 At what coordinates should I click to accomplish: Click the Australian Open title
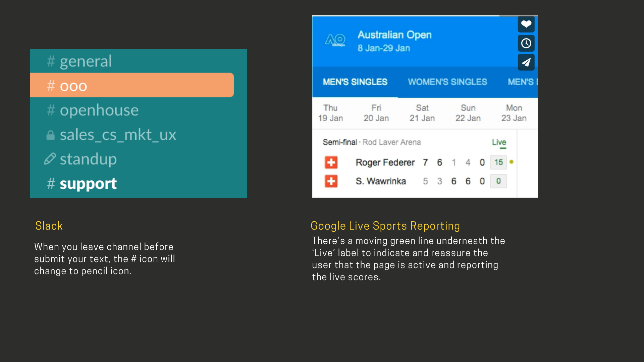(394, 35)
